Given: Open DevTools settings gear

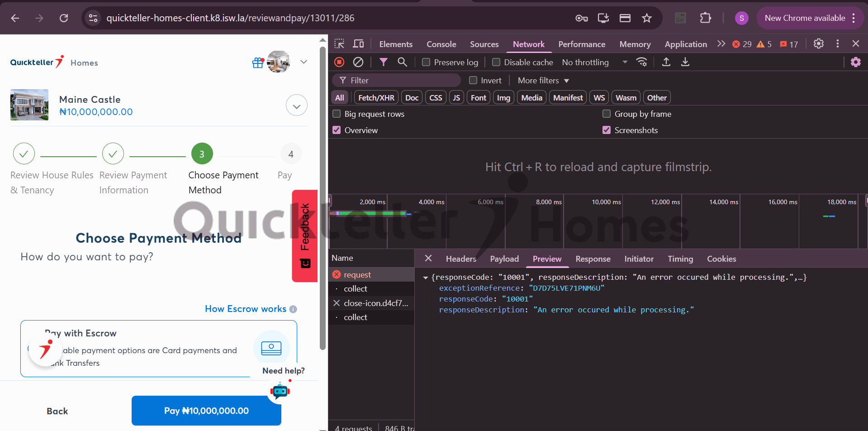Looking at the screenshot, I should pyautogui.click(x=818, y=44).
